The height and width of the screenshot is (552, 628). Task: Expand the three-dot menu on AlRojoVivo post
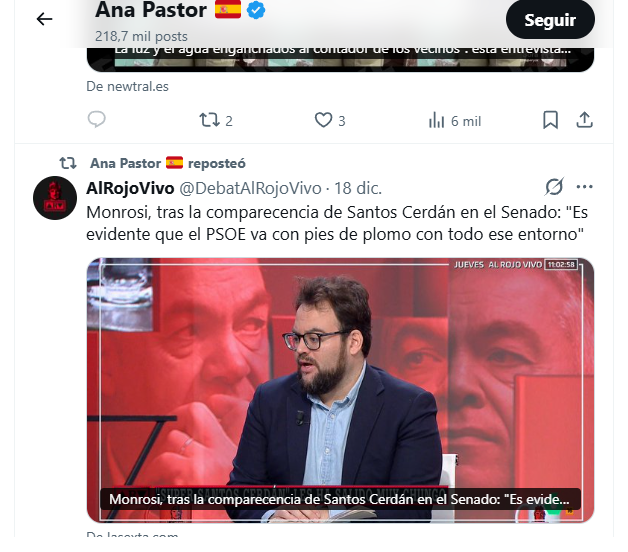584,187
